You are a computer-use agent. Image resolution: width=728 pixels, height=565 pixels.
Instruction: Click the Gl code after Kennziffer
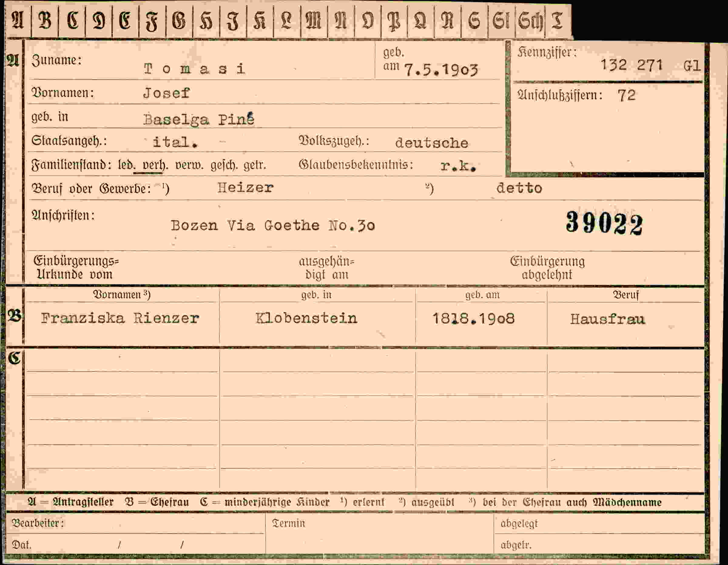click(692, 66)
